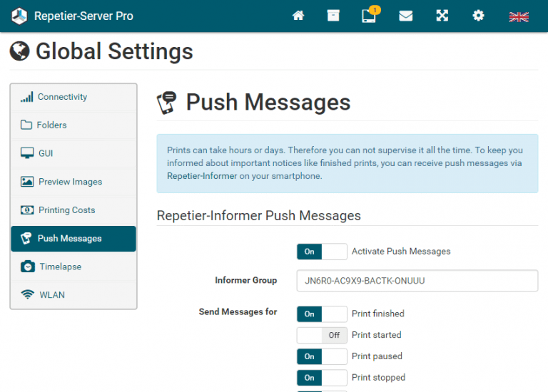Toggle Activate Push Messages switch
The image size is (548, 392).
(322, 252)
